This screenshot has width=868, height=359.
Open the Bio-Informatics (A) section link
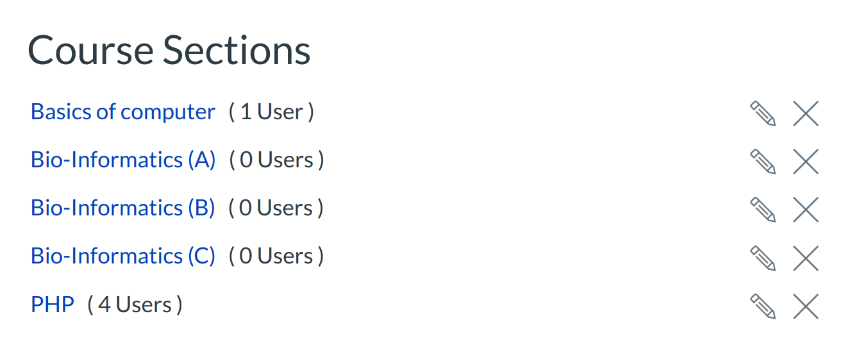[x=123, y=160]
